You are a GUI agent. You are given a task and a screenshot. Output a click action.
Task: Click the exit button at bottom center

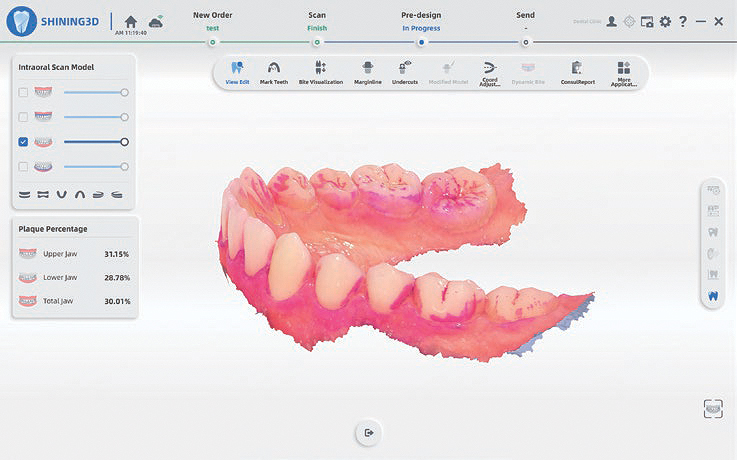(x=369, y=432)
